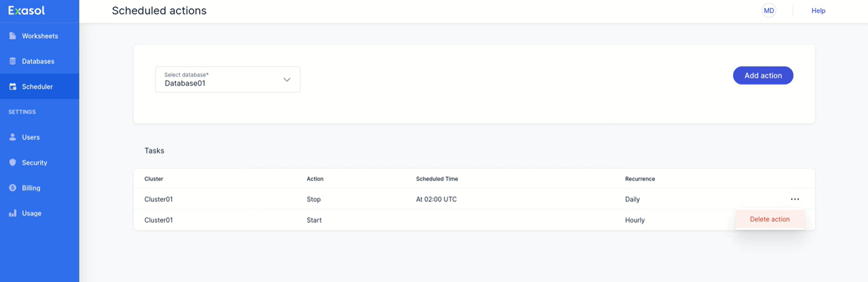Click the Scheduler calendar icon
The height and width of the screenshot is (282, 868).
pos(12,87)
